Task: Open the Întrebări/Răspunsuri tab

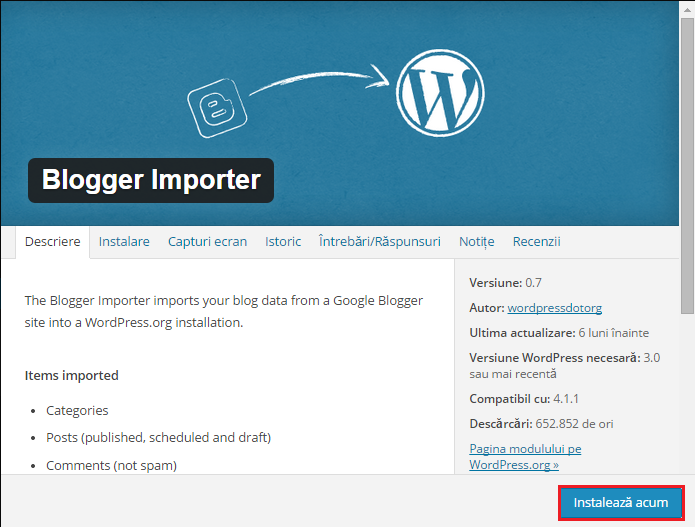Action: coord(380,242)
